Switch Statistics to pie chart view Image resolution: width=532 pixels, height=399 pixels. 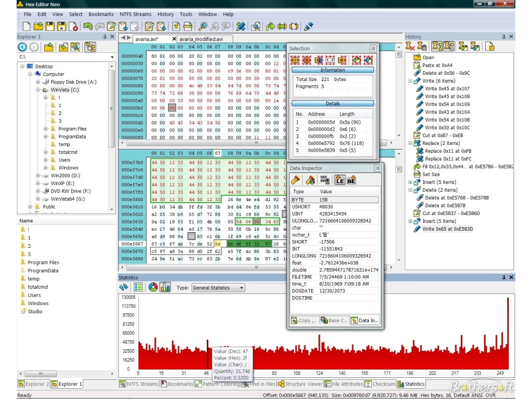[x=153, y=287]
